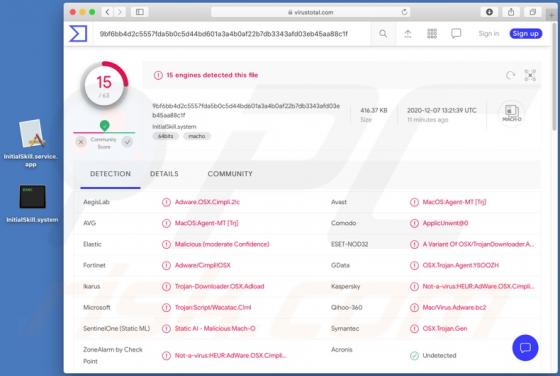The width and height of the screenshot is (560, 376).
Task: Click the VirusTotal logo icon
Action: coord(78,34)
